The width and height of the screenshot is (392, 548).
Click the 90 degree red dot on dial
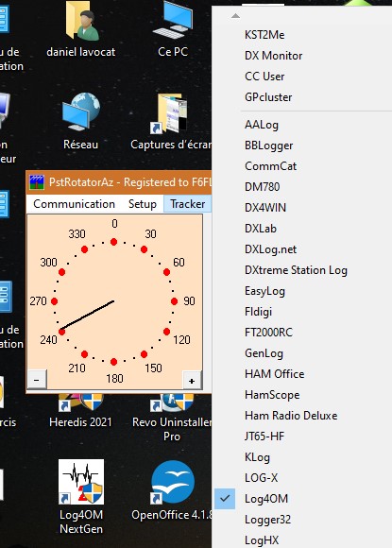point(175,301)
